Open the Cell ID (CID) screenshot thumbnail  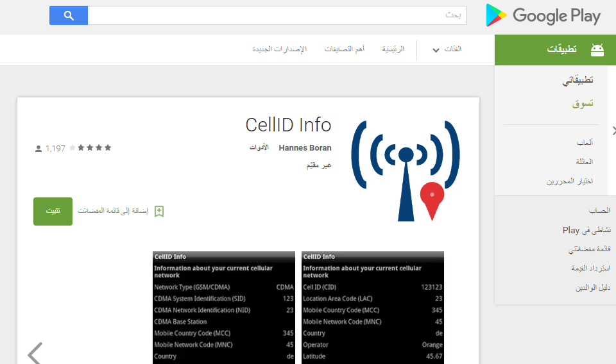tap(373, 308)
